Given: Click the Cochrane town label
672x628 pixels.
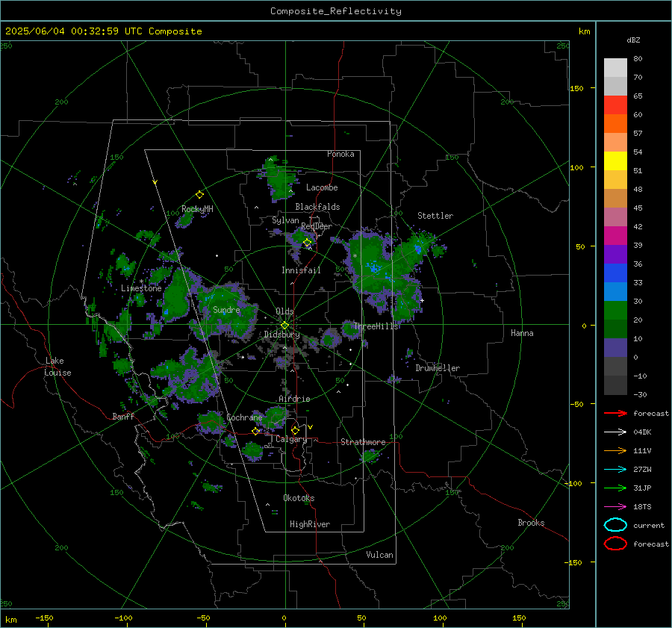Looking at the screenshot, I should (x=244, y=417).
